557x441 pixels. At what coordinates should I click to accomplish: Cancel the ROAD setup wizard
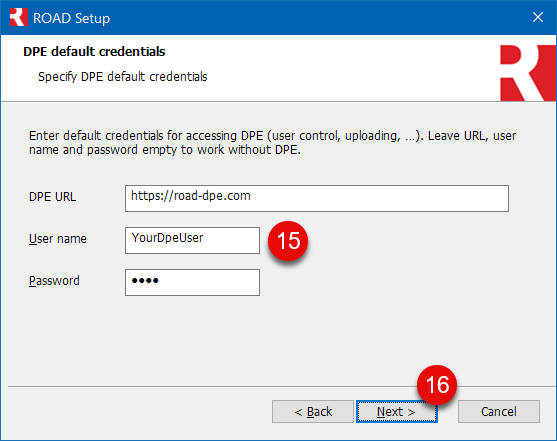pyautogui.click(x=499, y=412)
